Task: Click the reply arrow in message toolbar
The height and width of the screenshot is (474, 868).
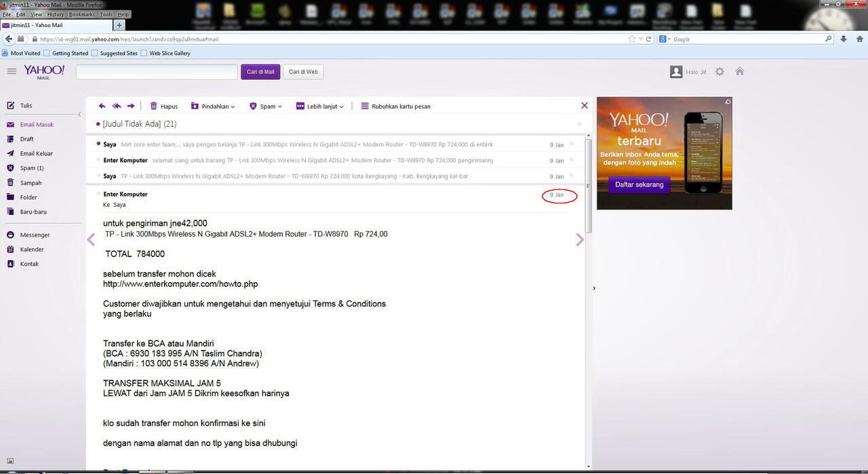Action: click(102, 106)
